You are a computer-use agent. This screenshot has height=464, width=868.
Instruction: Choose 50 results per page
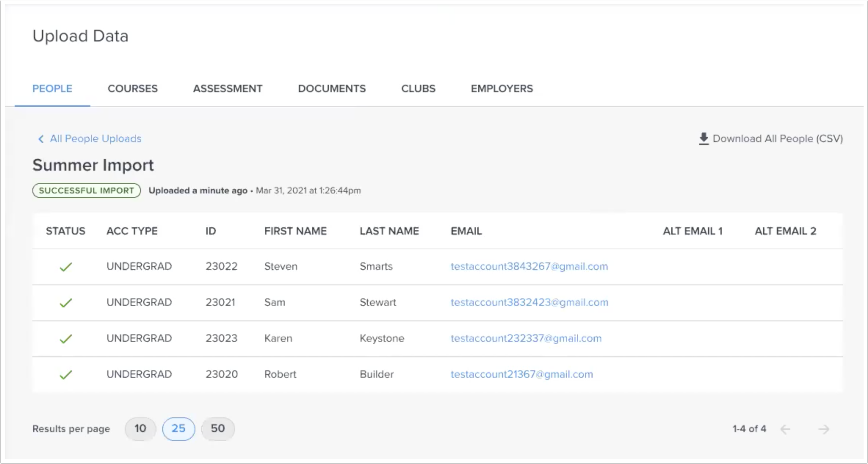218,428
